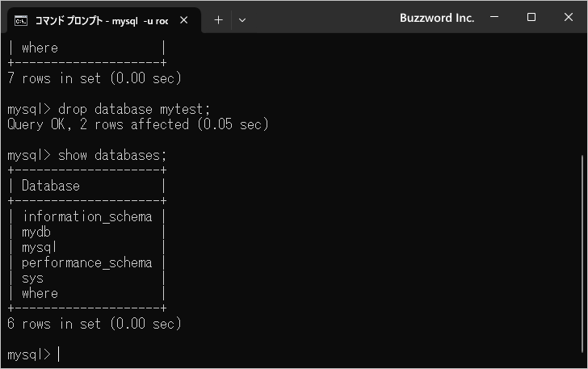The width and height of the screenshot is (588, 369).
Task: Expand the tab profile dropdown chevron
Action: tap(242, 20)
